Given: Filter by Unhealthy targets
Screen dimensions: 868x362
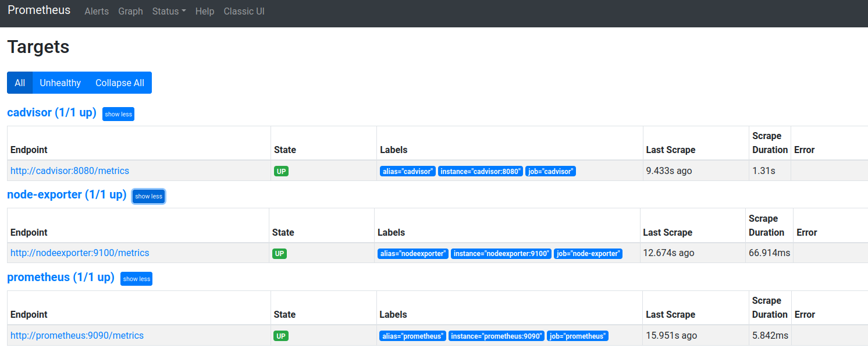Looking at the screenshot, I should [x=60, y=83].
